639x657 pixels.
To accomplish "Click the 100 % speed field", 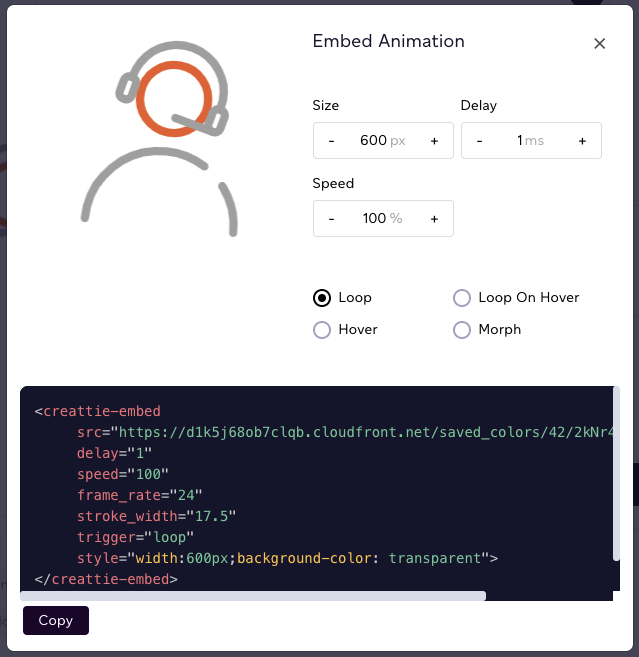I will (383, 218).
